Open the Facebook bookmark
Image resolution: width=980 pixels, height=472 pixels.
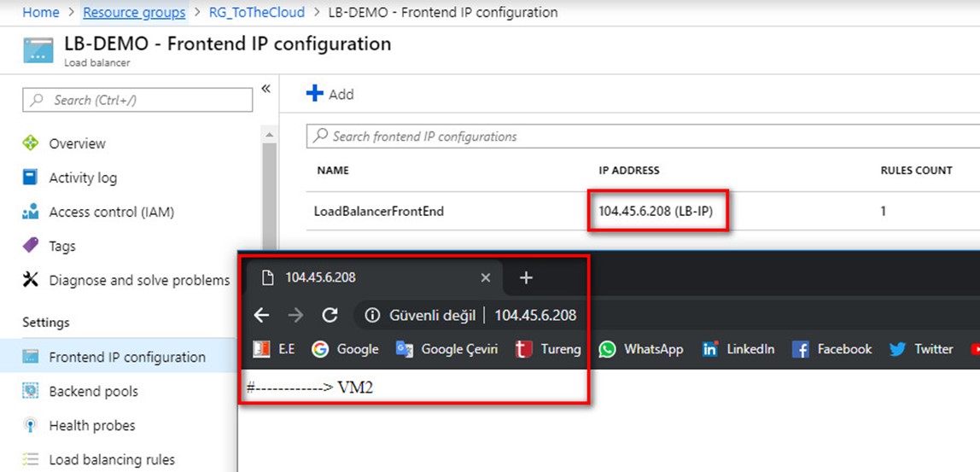831,349
